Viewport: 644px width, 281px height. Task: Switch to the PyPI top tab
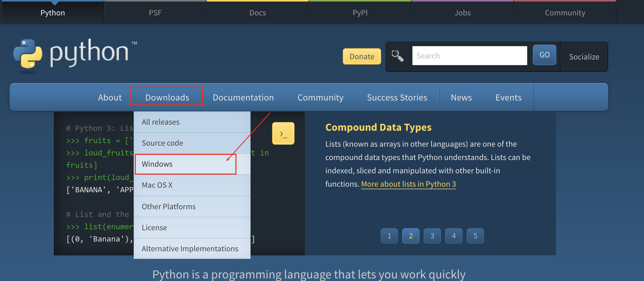click(360, 13)
